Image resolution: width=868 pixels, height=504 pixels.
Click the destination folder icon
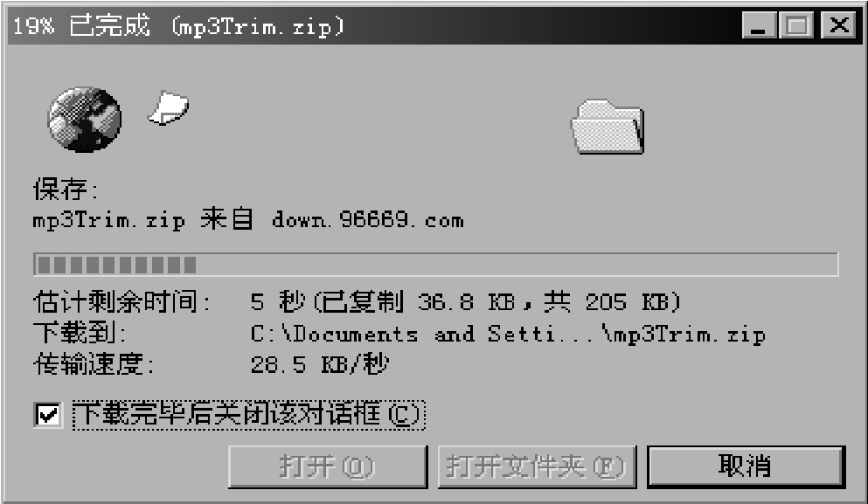click(608, 126)
